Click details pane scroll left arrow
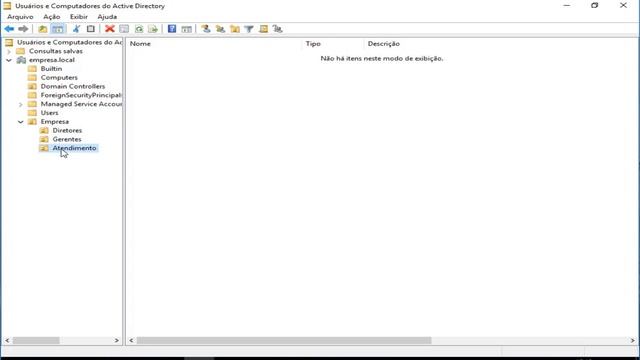The image size is (640, 360). pos(131,340)
